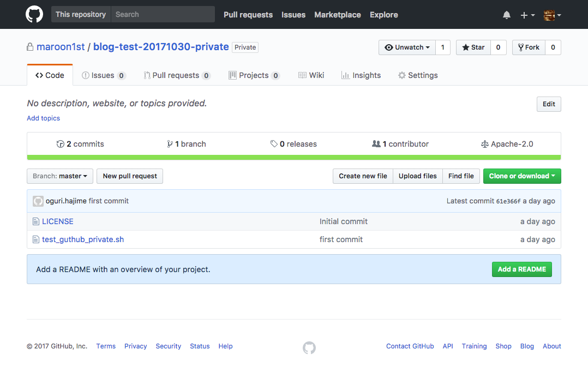Star the repository
The image size is (588, 367).
(x=473, y=47)
